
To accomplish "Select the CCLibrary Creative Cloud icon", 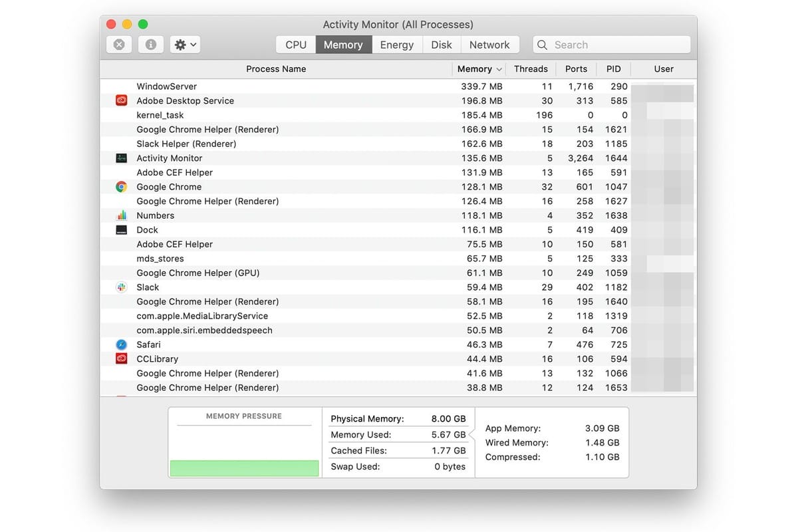I will pyautogui.click(x=120, y=358).
